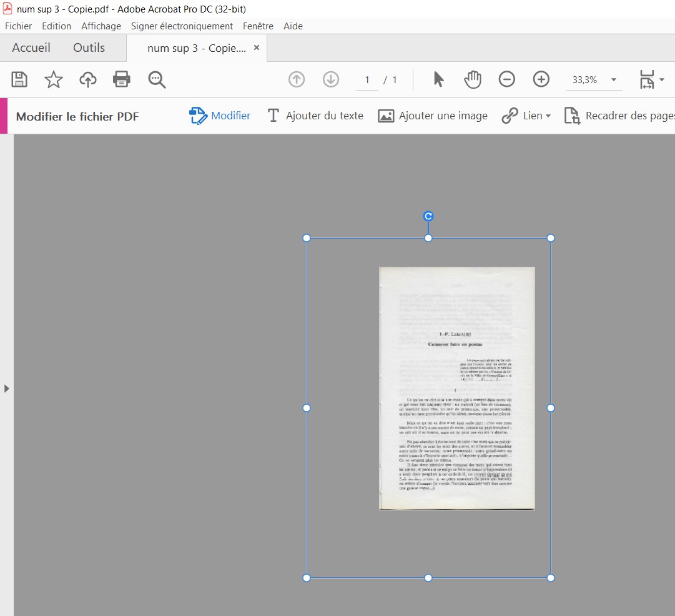The width and height of the screenshot is (675, 616).
Task: Select the arrow selection tool
Action: (x=438, y=79)
